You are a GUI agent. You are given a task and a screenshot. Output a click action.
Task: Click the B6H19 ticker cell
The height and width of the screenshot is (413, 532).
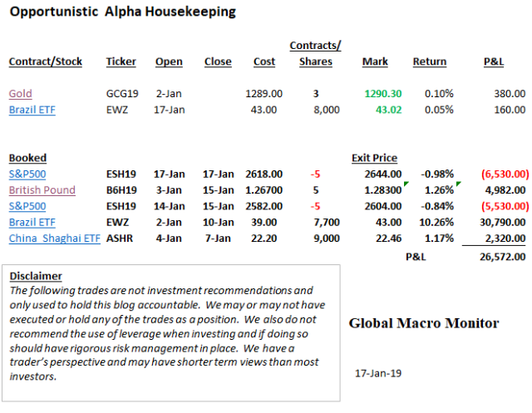pos(121,189)
